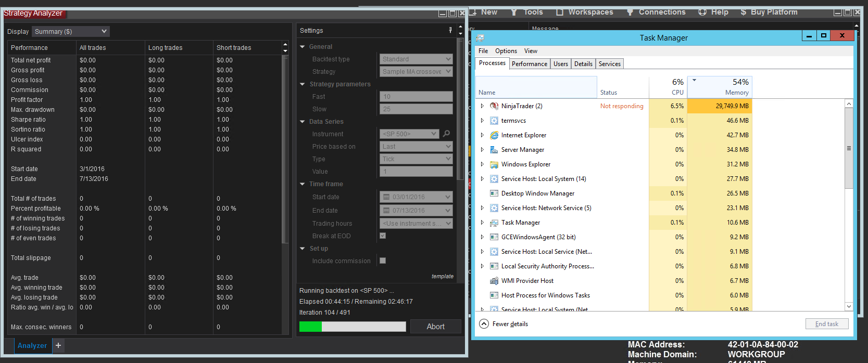Click the Slow parameter input field
This screenshot has height=363, width=868.
tap(416, 109)
